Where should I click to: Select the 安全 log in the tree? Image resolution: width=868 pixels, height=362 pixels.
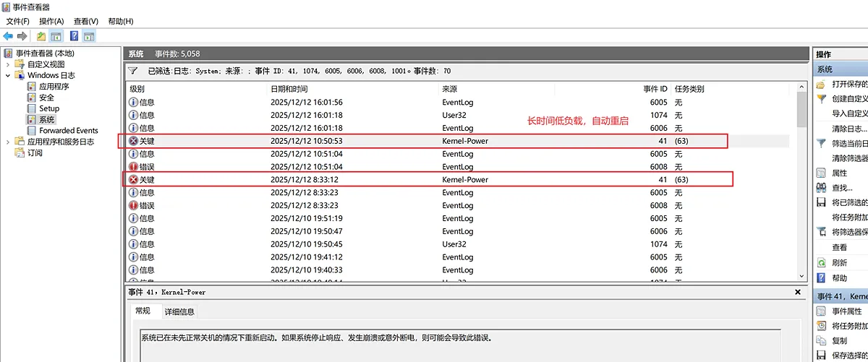(46, 98)
